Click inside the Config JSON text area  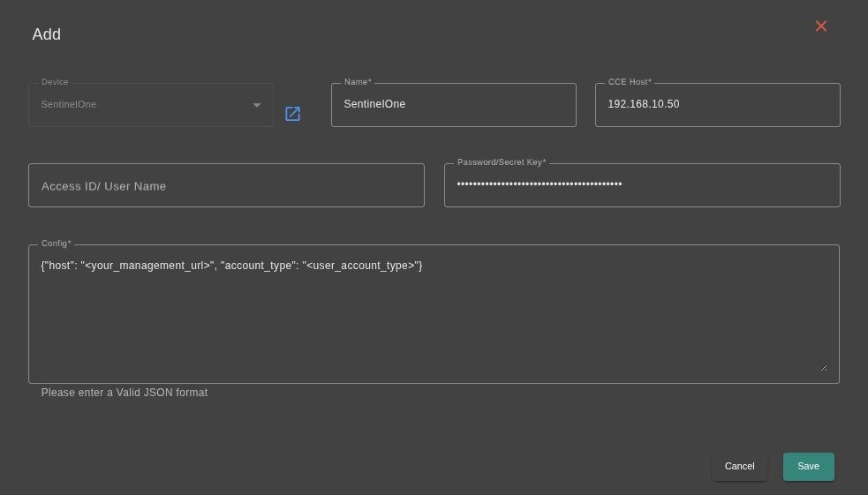[434, 314]
